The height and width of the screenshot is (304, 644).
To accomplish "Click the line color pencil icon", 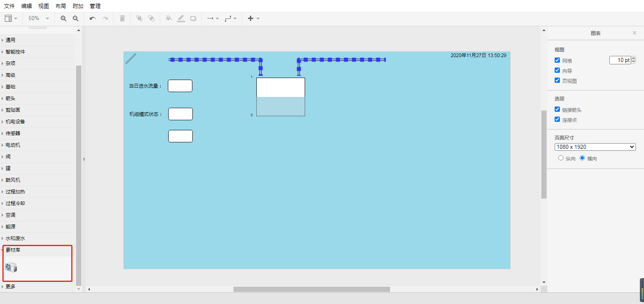I will (x=181, y=18).
